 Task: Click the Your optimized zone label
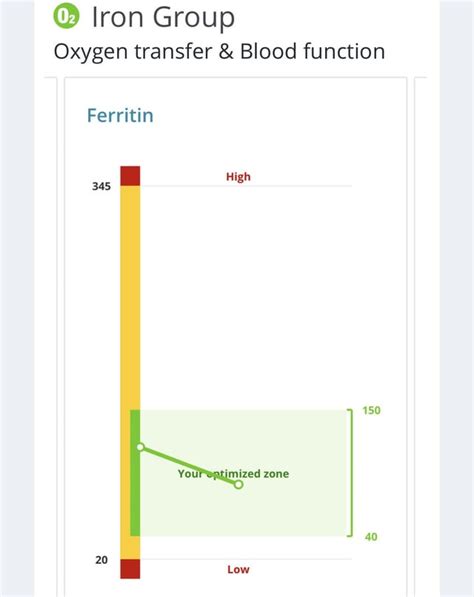click(233, 474)
